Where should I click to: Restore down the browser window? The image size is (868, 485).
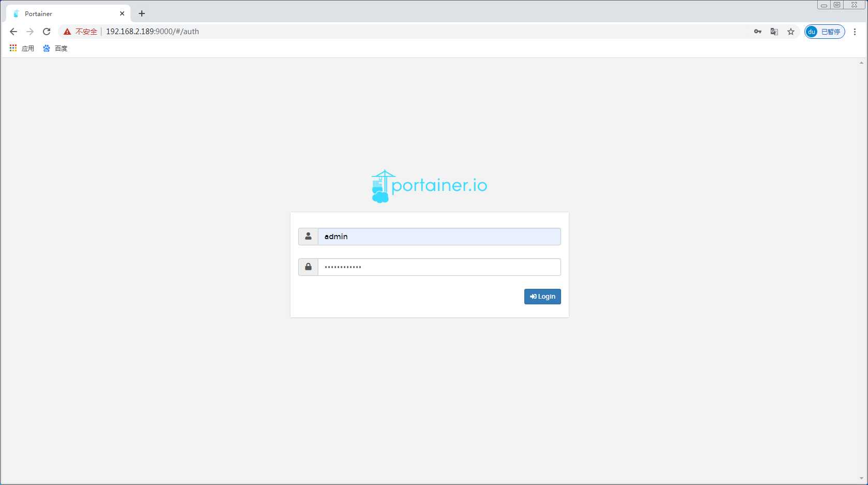pos(837,5)
